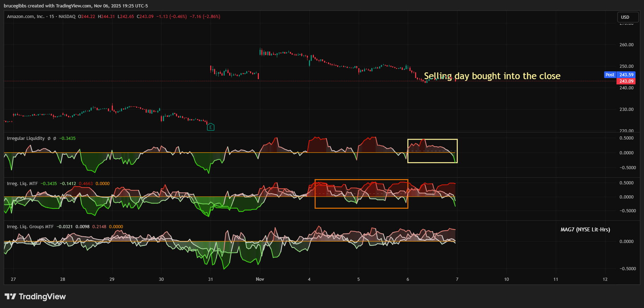This screenshot has height=308, width=644.
Task: Click the blue Post price label
Action: pyautogui.click(x=610, y=75)
